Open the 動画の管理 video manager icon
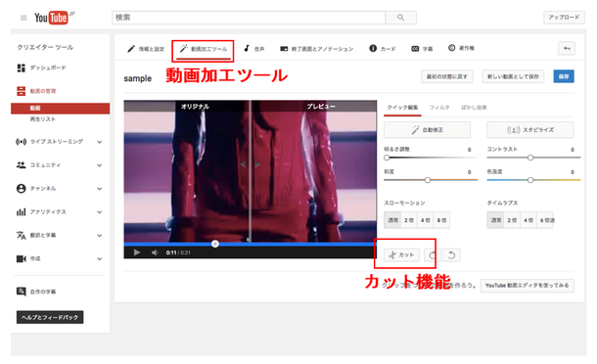597x364 pixels. coord(21,91)
